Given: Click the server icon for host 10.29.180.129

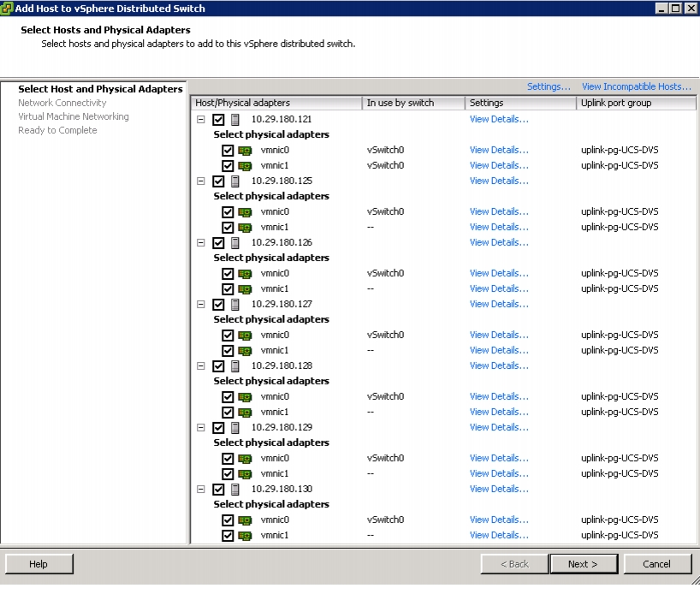Looking at the screenshot, I should (235, 428).
